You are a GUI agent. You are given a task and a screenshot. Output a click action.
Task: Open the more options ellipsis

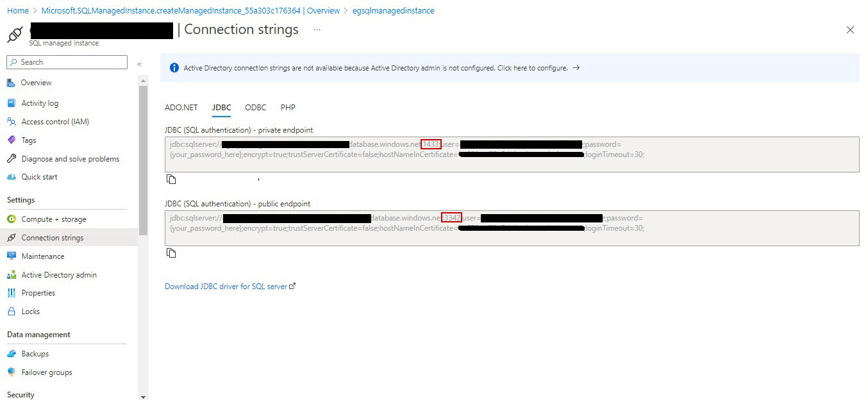(x=317, y=29)
